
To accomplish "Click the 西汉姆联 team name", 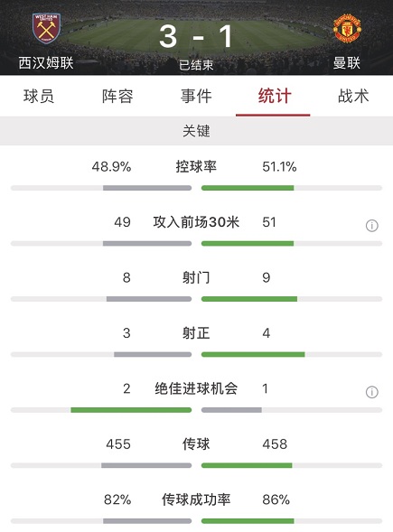I will (x=46, y=62).
